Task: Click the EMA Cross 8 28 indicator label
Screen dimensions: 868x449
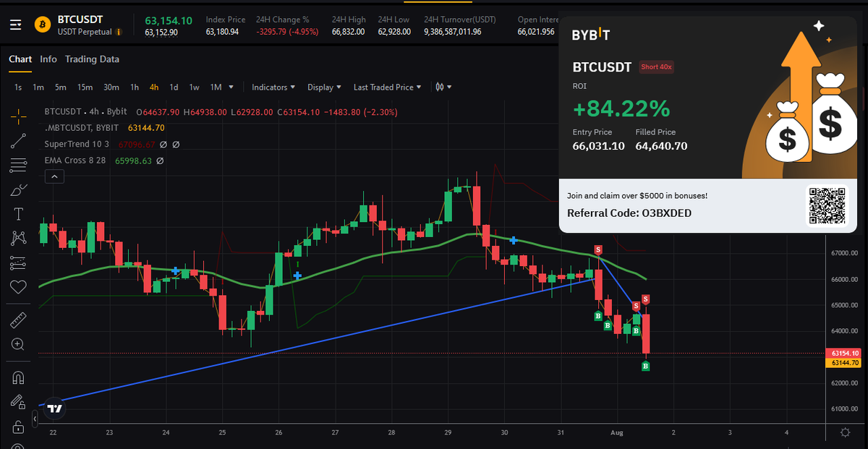Action: pos(75,161)
